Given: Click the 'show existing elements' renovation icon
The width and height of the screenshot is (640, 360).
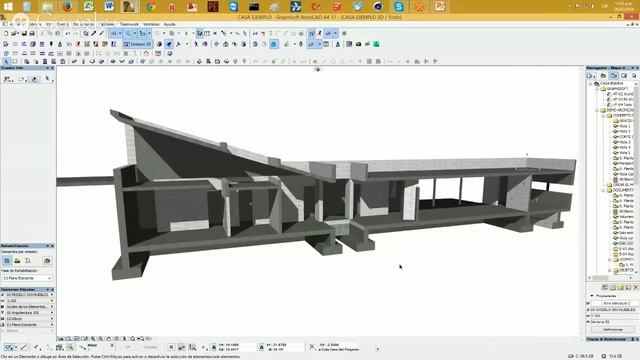Looking at the screenshot, I should 7,260.
